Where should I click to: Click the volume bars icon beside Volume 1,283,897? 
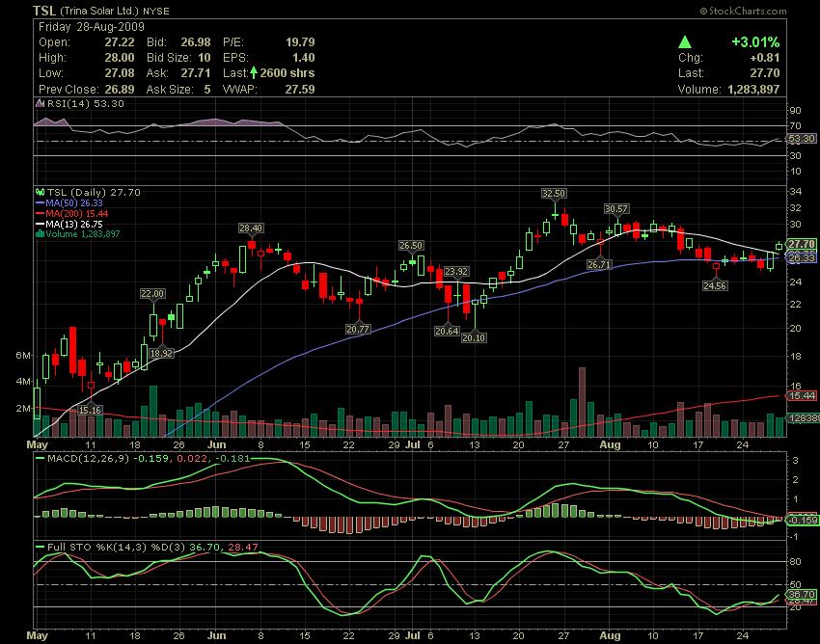[40, 233]
